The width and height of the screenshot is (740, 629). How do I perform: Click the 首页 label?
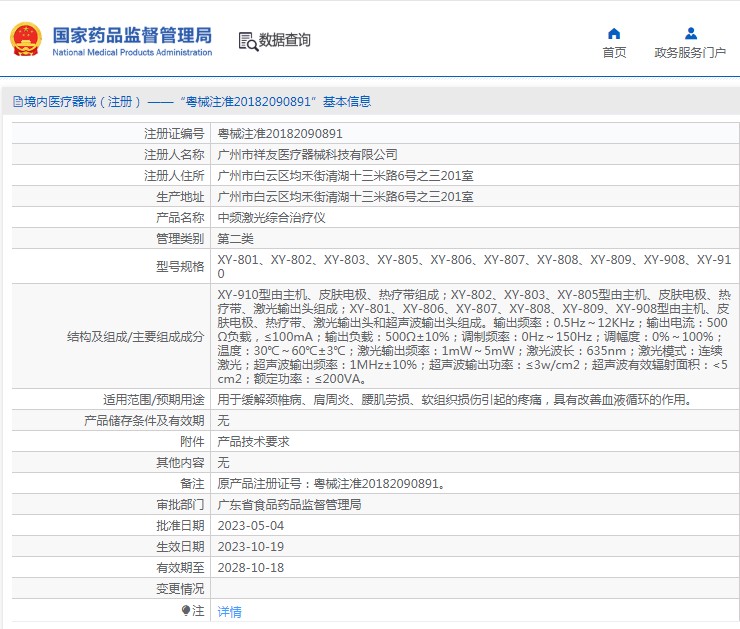(x=614, y=52)
